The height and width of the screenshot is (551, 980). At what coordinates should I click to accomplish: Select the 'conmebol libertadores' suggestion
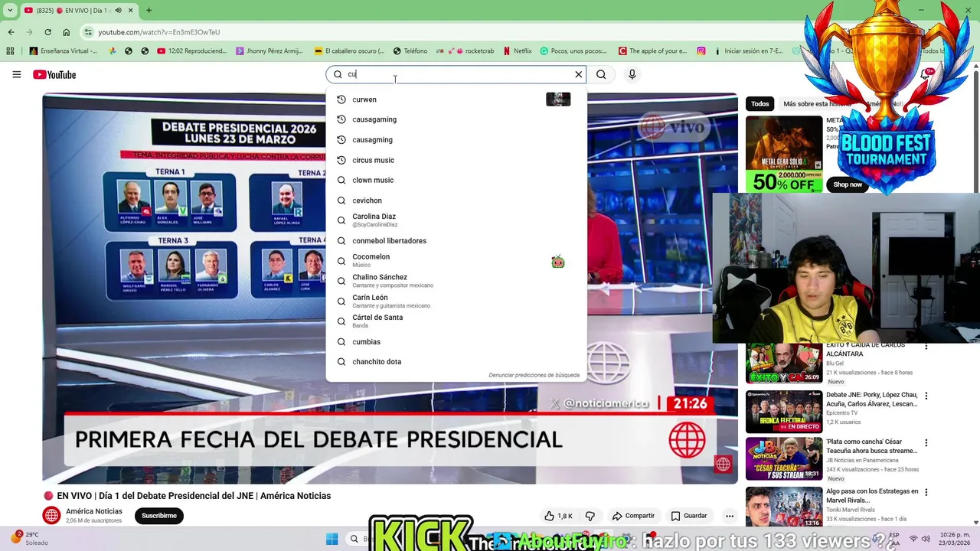456,240
